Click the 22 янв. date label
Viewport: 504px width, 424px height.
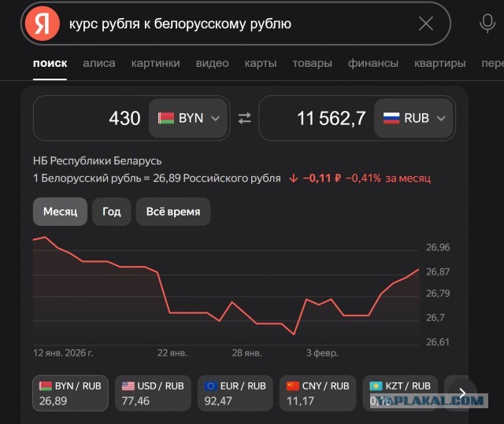point(172,353)
